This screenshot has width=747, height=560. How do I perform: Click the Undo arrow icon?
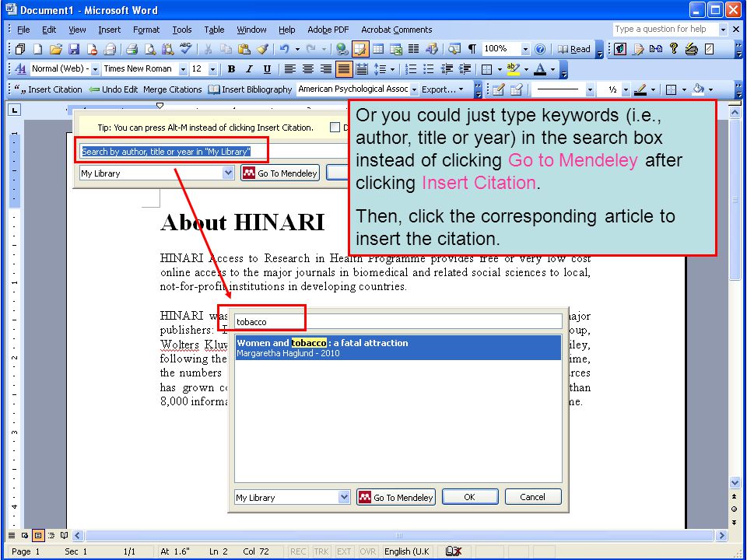[x=285, y=49]
